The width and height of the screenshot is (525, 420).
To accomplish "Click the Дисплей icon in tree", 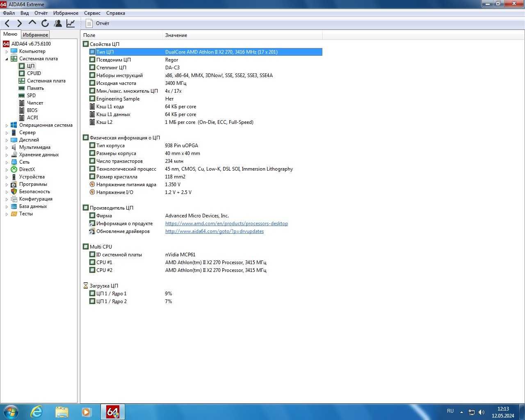I will 14,140.
